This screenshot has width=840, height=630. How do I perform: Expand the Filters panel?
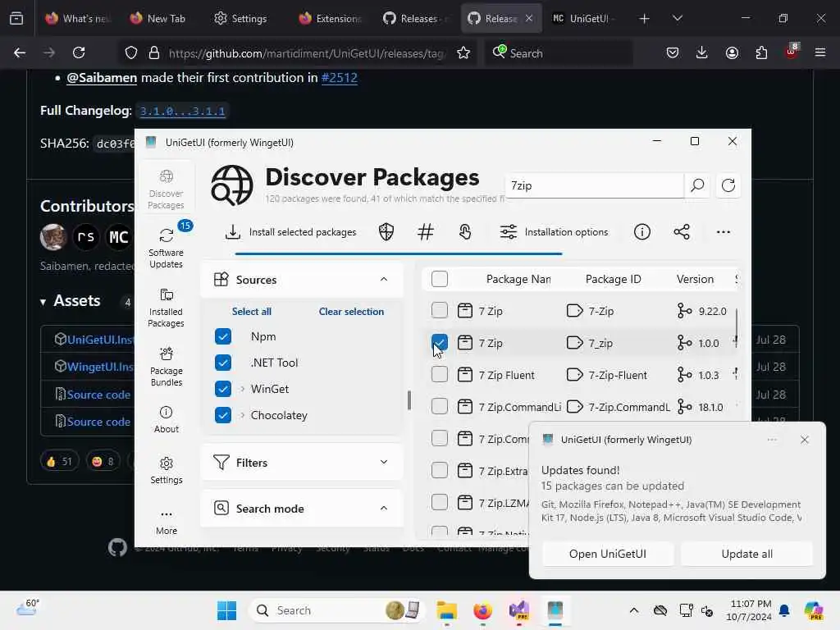(x=384, y=463)
